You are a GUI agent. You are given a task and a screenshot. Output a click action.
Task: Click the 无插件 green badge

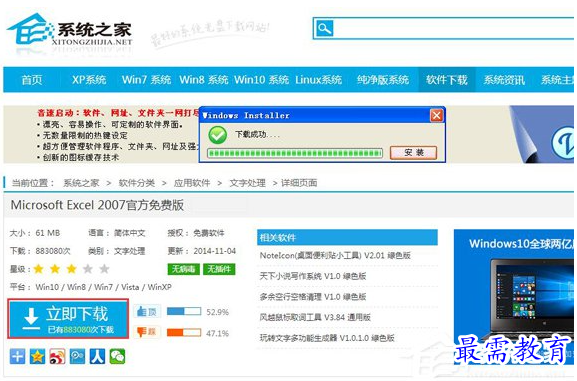(x=219, y=269)
